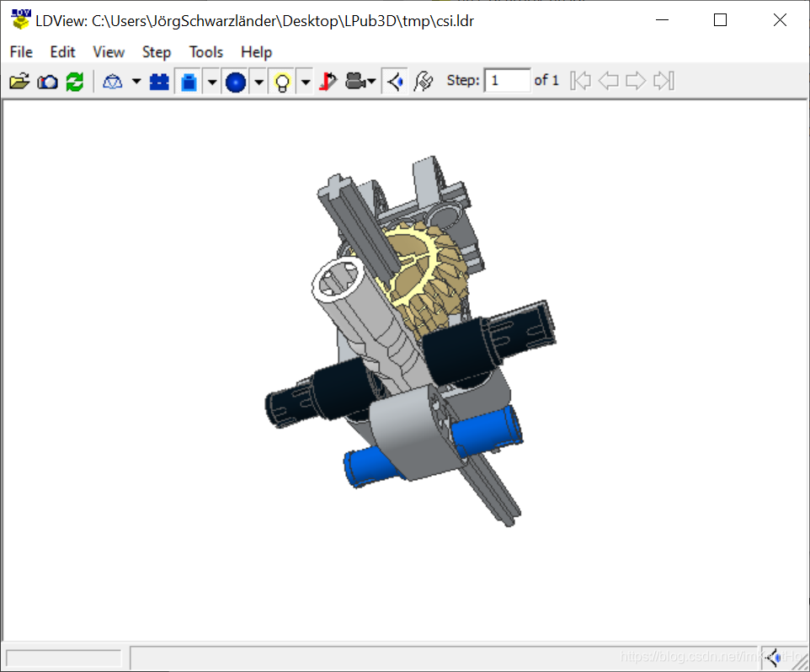Take a snapshot with the camera icon
Image resolution: width=810 pixels, height=672 pixels.
(x=47, y=82)
